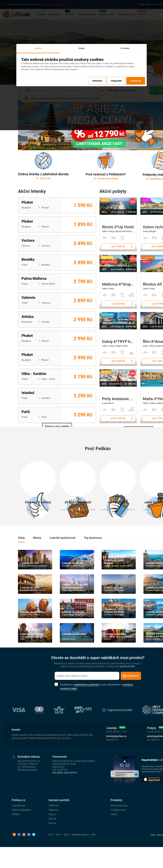The height and width of the screenshot is (868, 163).
Task: Click the airplane icon above Změna letenky
Action: (43, 161)
